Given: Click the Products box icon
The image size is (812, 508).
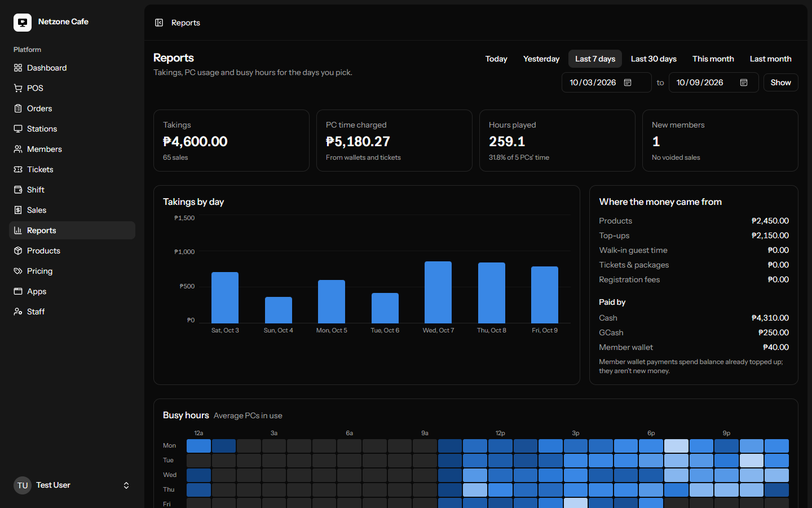Looking at the screenshot, I should tap(18, 251).
